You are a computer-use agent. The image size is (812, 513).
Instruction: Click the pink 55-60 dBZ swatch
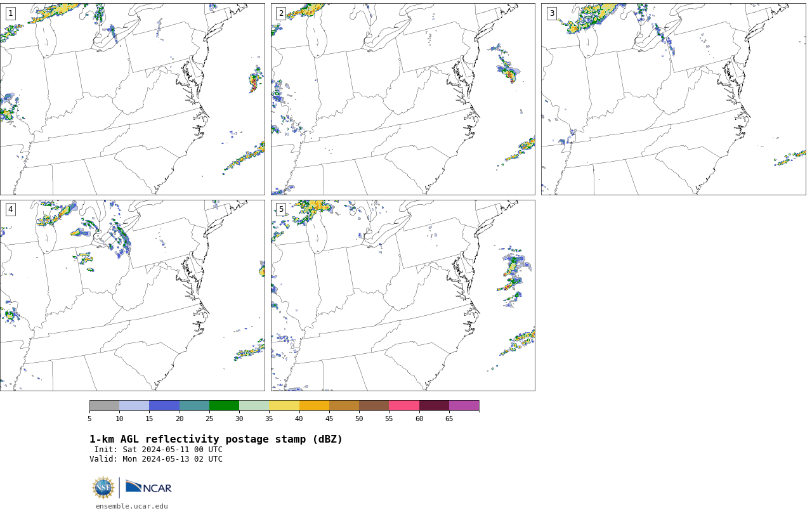click(x=404, y=406)
